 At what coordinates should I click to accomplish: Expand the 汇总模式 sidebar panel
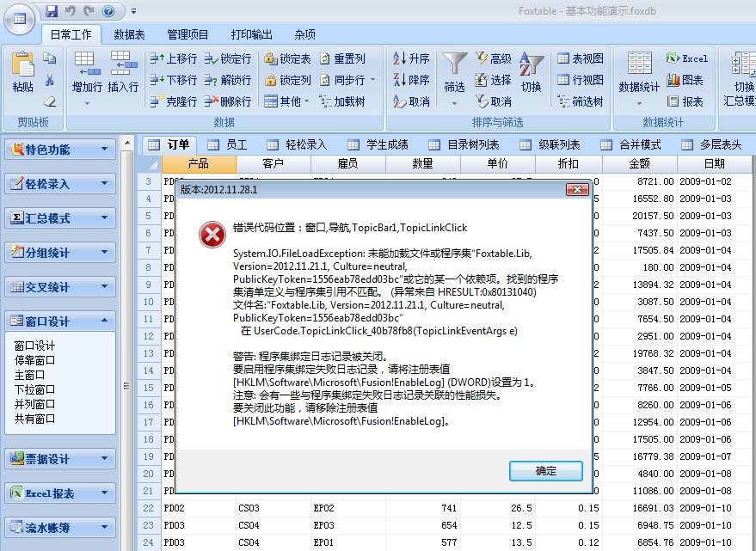60,217
